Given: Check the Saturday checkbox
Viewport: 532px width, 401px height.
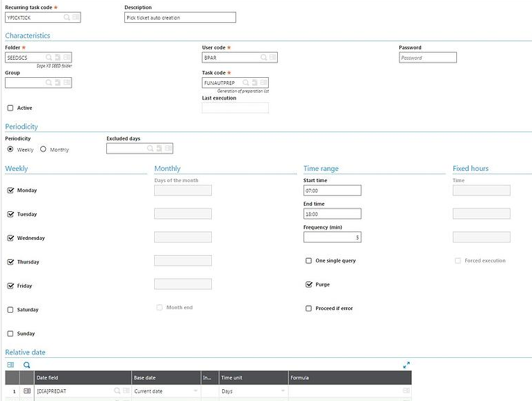Looking at the screenshot, I should click(x=10, y=310).
